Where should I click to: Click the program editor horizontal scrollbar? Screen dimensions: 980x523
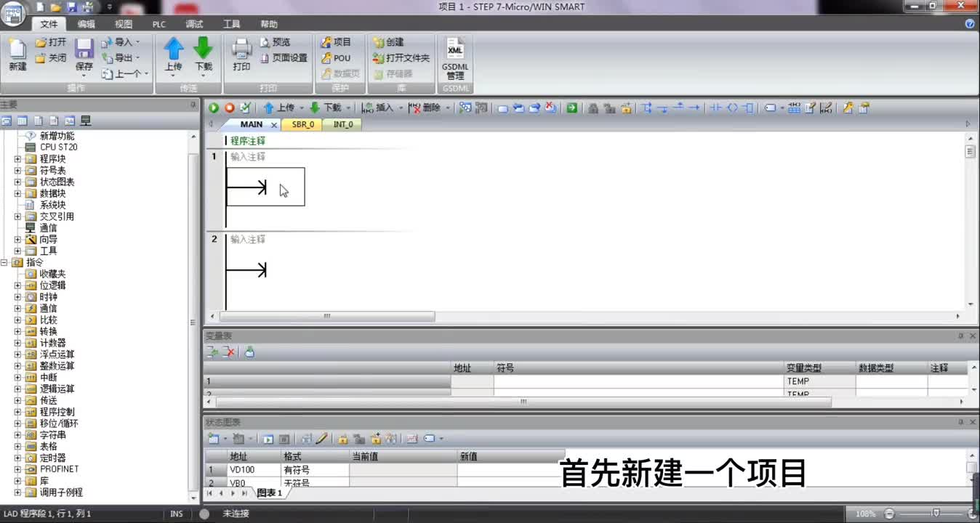pyautogui.click(x=327, y=316)
